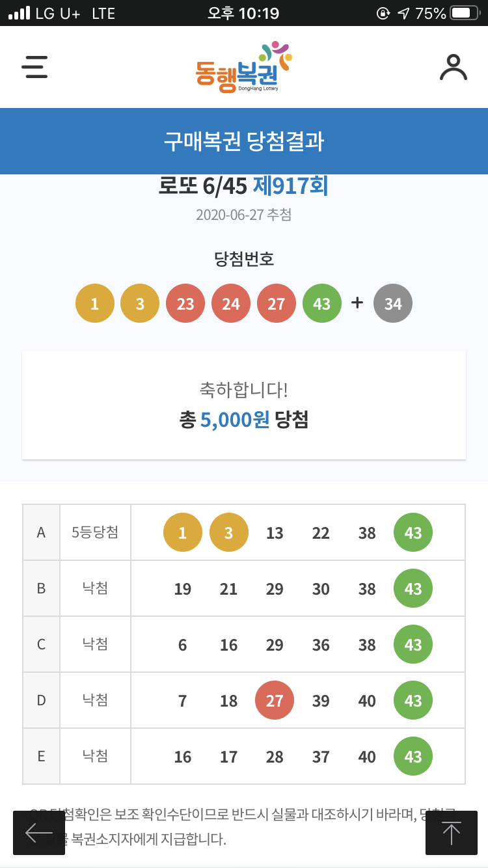This screenshot has height=868, width=488.
Task: Tap winning number ball 23
Action: click(x=185, y=304)
